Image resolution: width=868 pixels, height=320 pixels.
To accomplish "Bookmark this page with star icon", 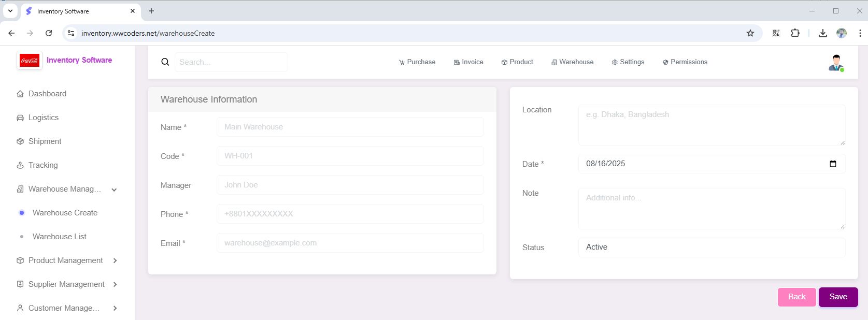I will pyautogui.click(x=750, y=33).
